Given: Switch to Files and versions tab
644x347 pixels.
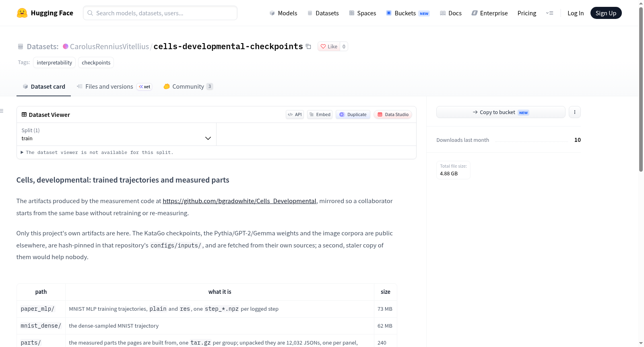Looking at the screenshot, I should coord(114,87).
